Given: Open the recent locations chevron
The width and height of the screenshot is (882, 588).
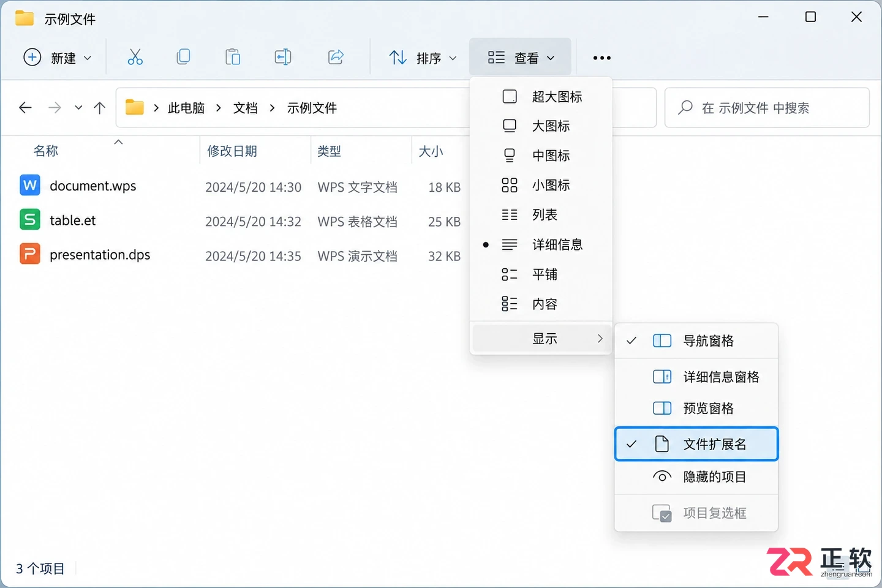Looking at the screenshot, I should pos(78,108).
